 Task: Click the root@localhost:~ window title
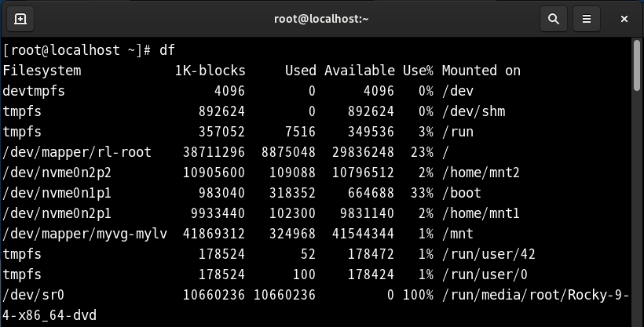click(x=321, y=19)
